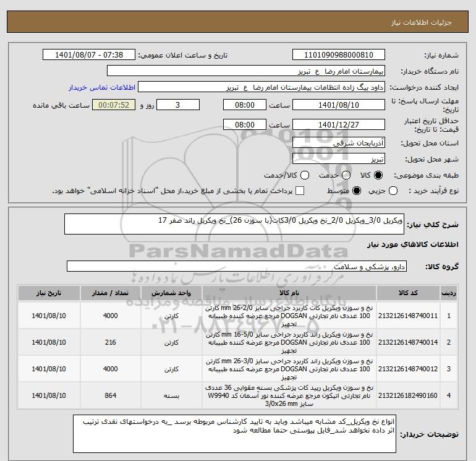Viewport: 476px width, 461px height.
Task: Click the تاریخ نیاز column header
Action: pos(49,293)
